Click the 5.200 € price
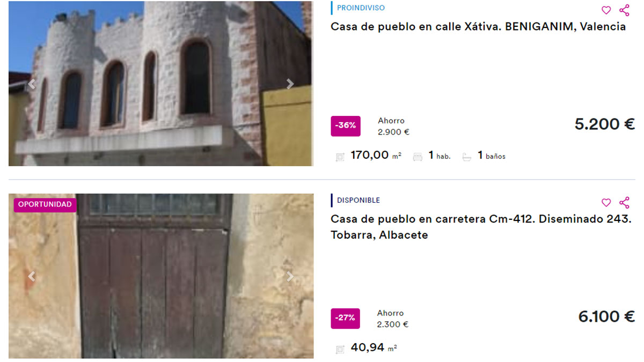The height and width of the screenshot is (362, 644). [605, 124]
